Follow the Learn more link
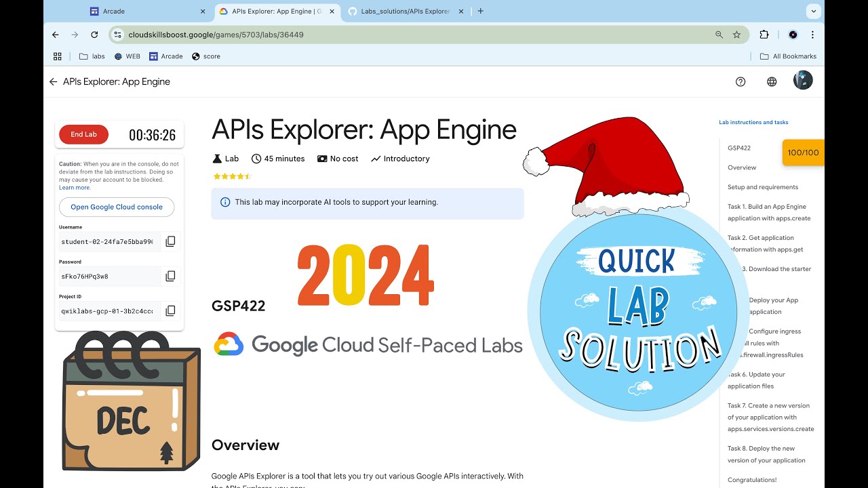868x488 pixels. (x=75, y=188)
